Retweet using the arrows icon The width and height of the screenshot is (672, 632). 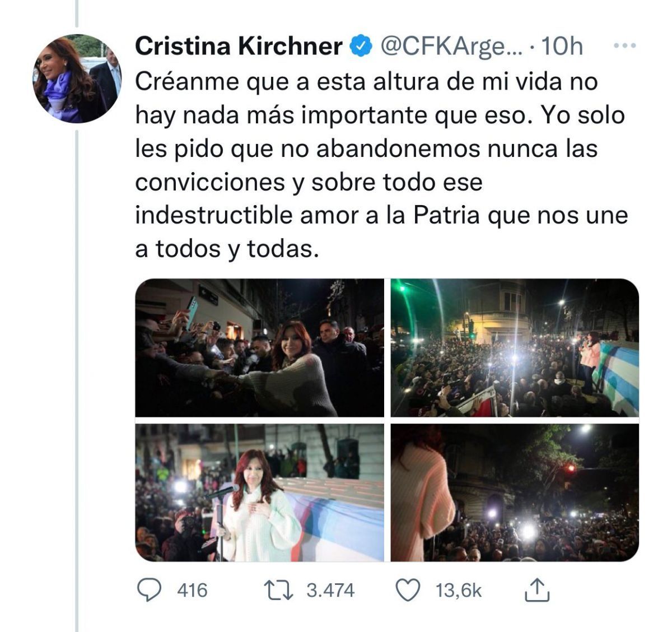point(278,590)
